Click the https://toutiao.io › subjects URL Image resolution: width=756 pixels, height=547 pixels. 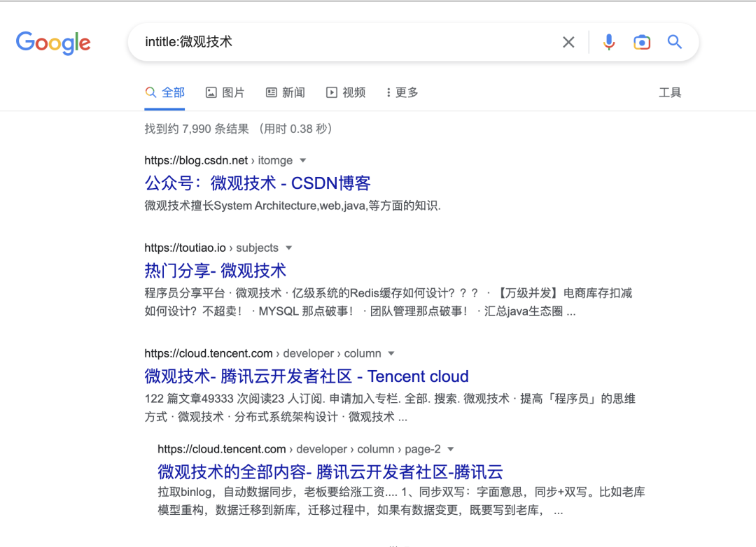click(211, 248)
